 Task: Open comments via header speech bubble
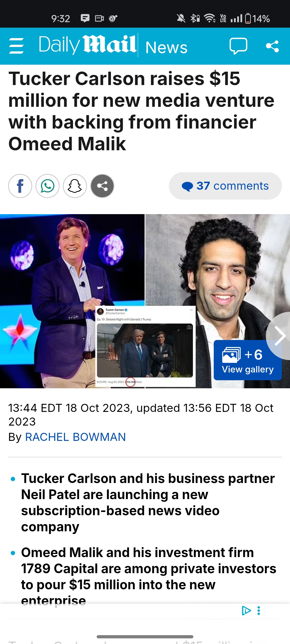[238, 46]
